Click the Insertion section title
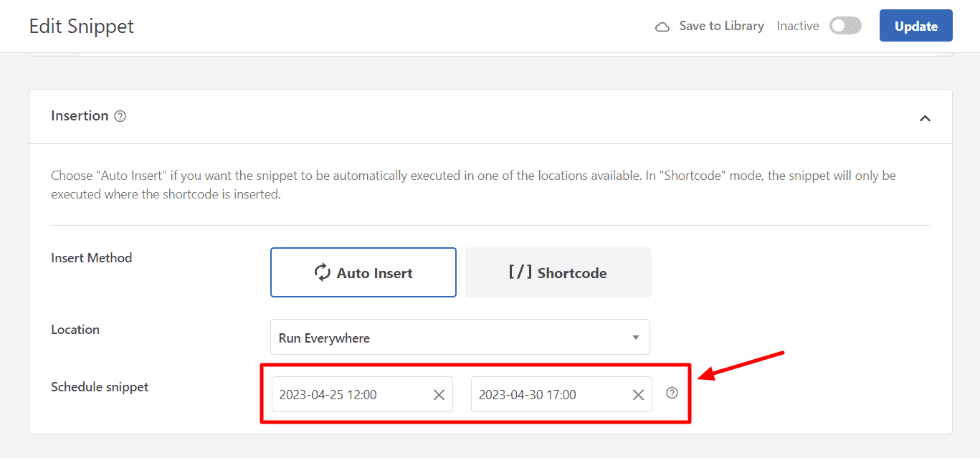 [80, 116]
